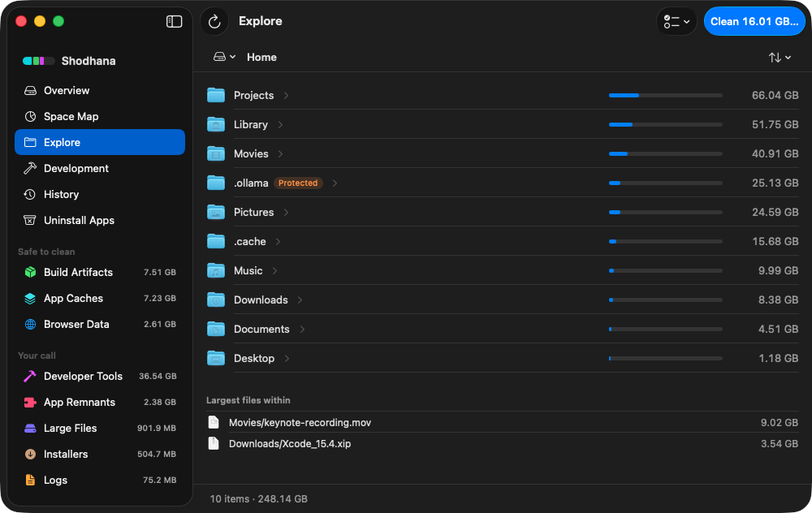The image size is (812, 513).
Task: Select Movies/keynote-recording.mov file
Action: point(503,422)
